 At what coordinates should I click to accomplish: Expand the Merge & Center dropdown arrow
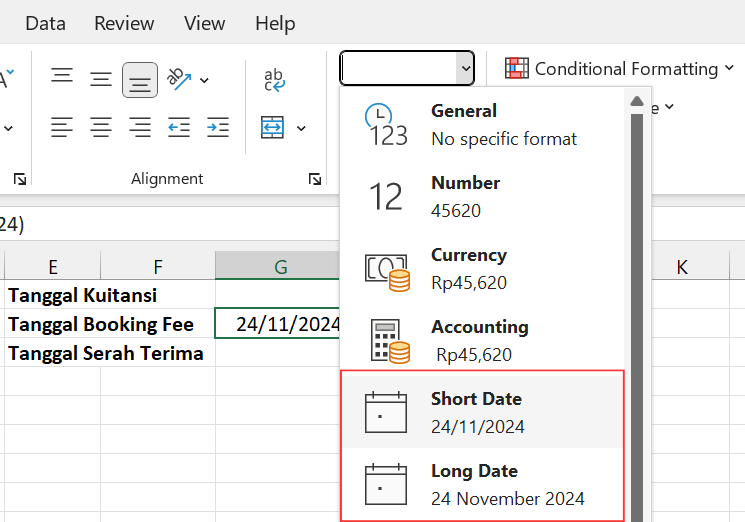[301, 128]
